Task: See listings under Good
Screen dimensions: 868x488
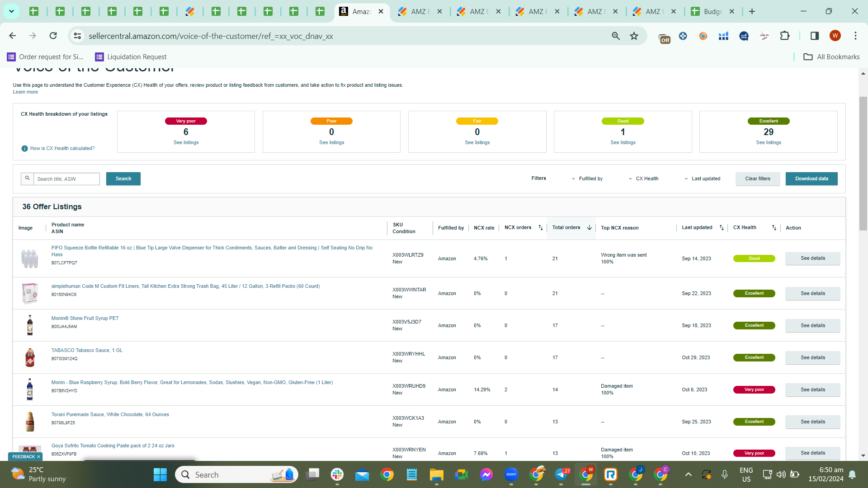Action: tap(623, 143)
